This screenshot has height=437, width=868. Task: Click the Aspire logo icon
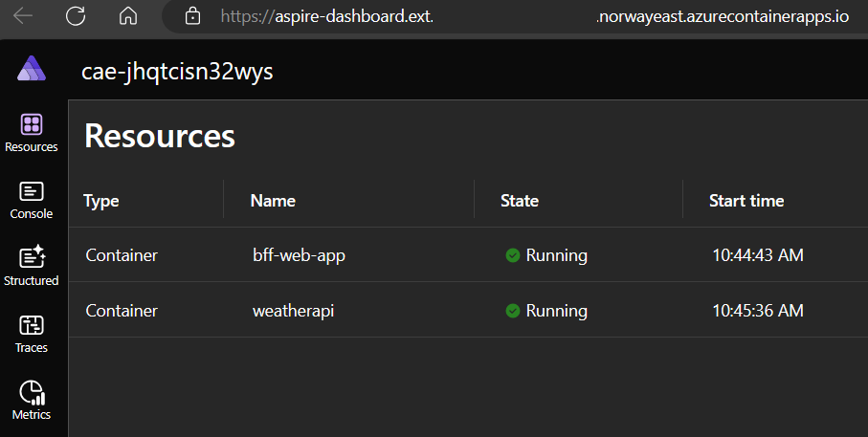32,69
